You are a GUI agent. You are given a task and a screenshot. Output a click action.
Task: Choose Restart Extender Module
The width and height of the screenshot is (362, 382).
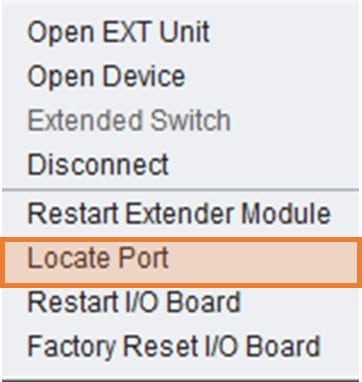point(180,214)
